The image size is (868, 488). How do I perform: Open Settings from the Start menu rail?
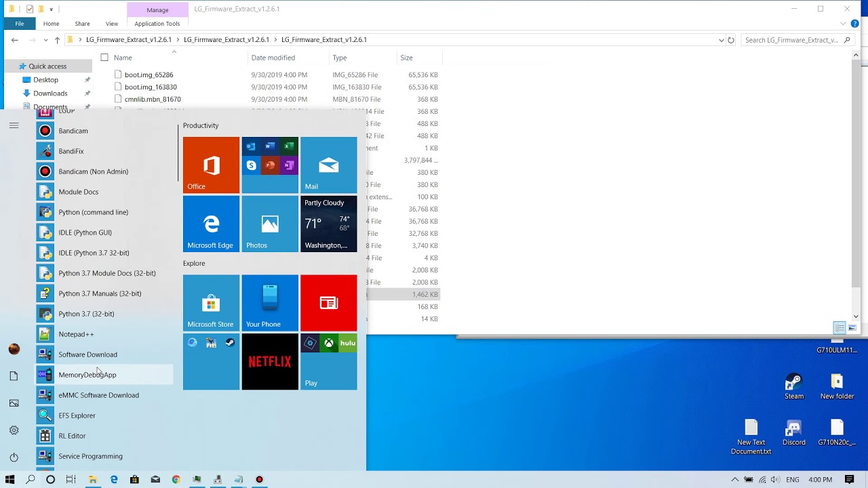14,430
